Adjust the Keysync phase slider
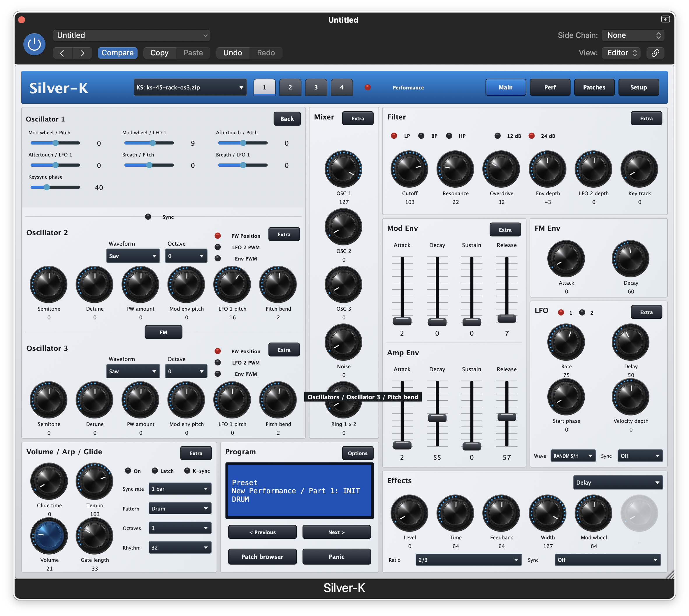 tap(55, 187)
